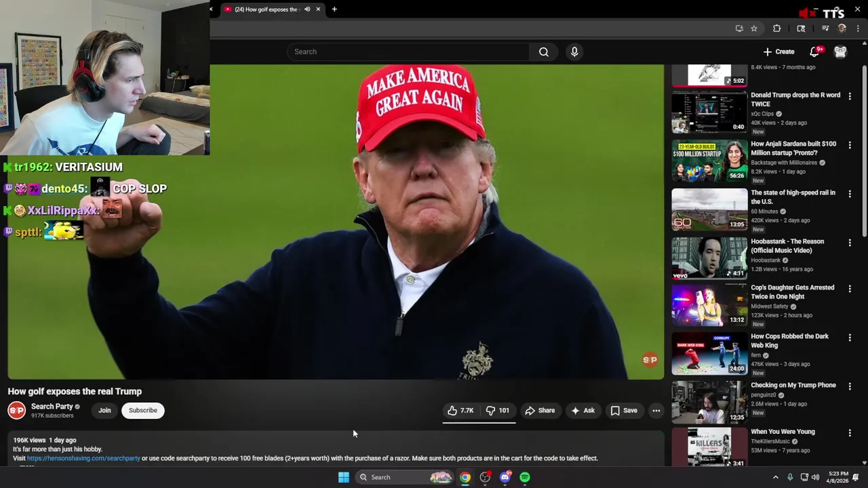Open Chrome media controls icon

coord(825,28)
